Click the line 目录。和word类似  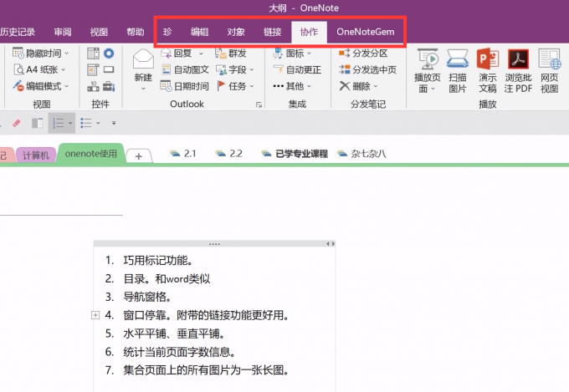[167, 279]
